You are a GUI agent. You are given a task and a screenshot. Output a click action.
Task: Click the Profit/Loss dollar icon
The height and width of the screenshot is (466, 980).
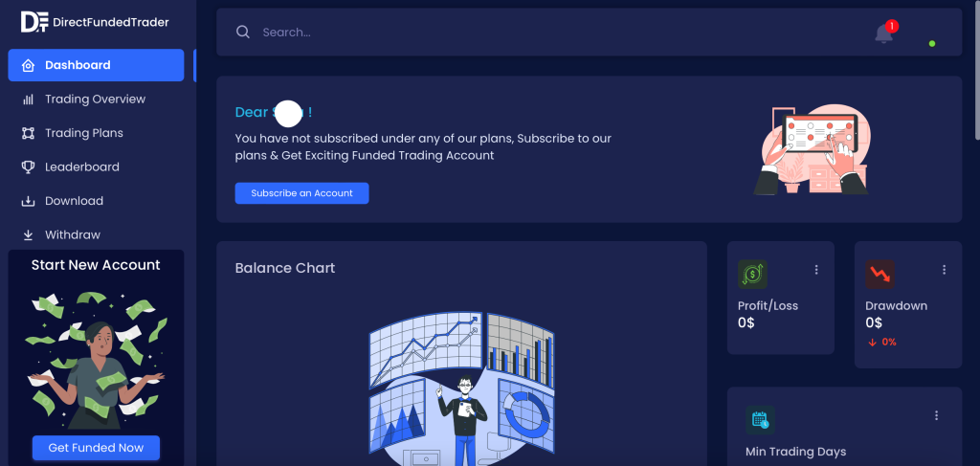click(752, 275)
